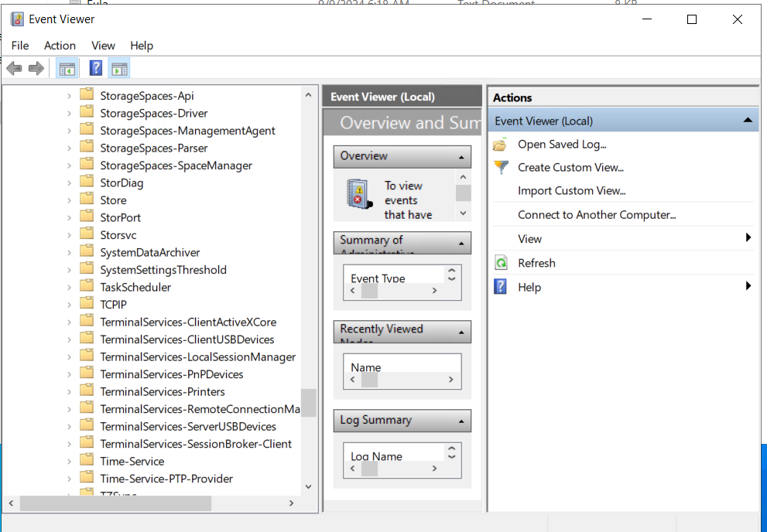Select TerminalServices-PnPDevices tree item

coord(172,375)
